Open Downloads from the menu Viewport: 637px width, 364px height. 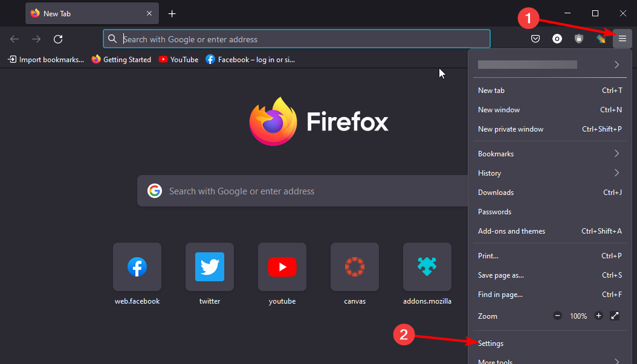click(x=549, y=193)
